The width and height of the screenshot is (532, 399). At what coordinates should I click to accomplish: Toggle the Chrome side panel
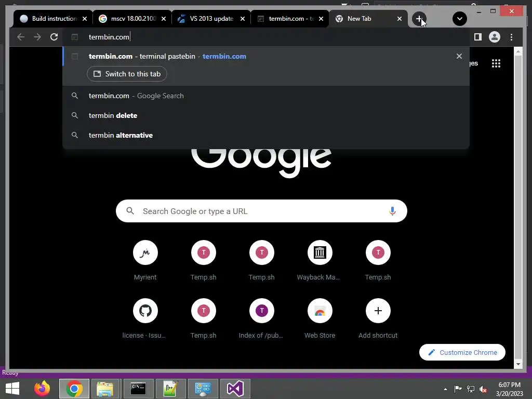pyautogui.click(x=478, y=37)
